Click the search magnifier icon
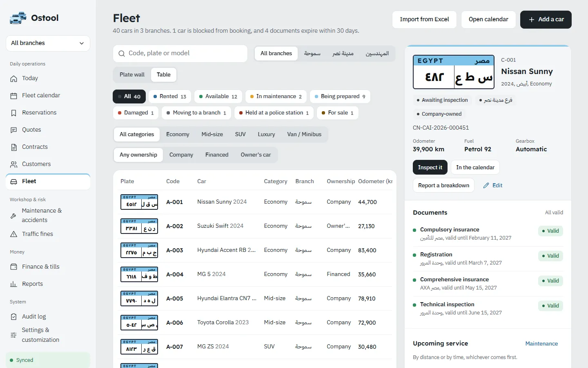588x368 pixels. 122,54
